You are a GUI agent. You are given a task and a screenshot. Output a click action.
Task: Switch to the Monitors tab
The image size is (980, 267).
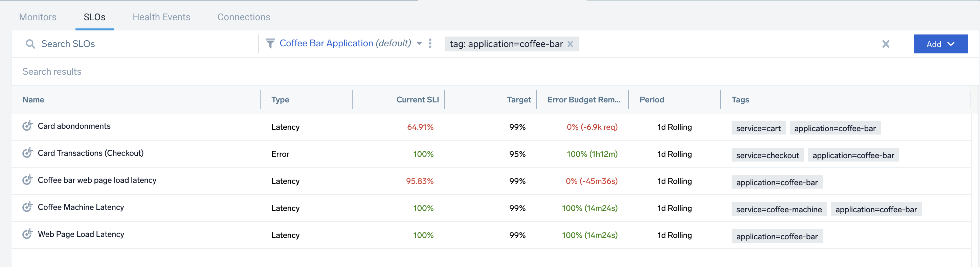pyautogui.click(x=38, y=17)
